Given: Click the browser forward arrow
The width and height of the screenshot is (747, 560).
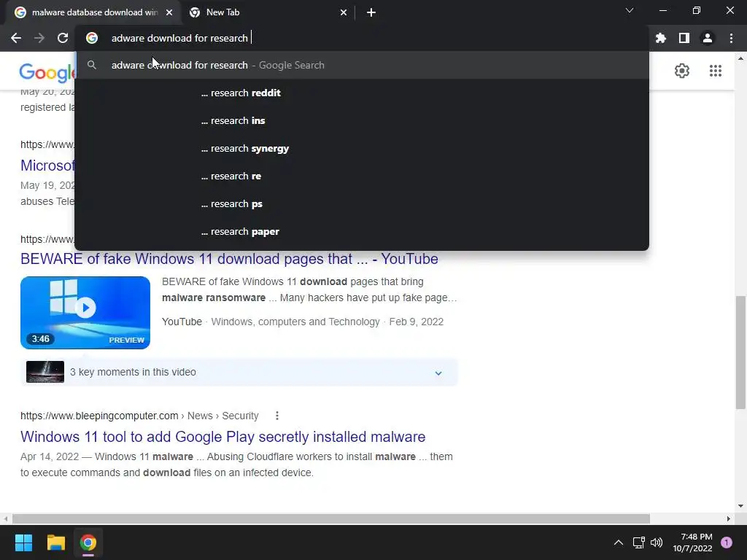Looking at the screenshot, I should tap(39, 38).
